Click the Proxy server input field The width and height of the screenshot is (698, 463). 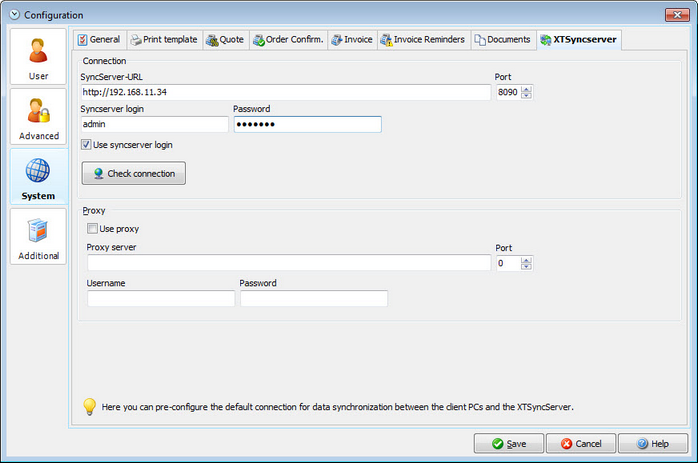pos(289,263)
